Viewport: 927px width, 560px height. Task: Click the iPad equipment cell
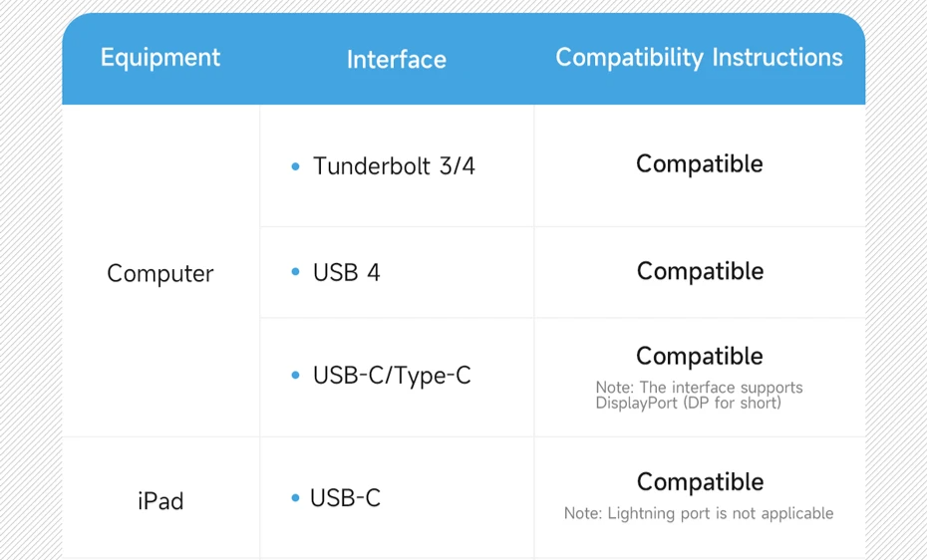pos(160,501)
